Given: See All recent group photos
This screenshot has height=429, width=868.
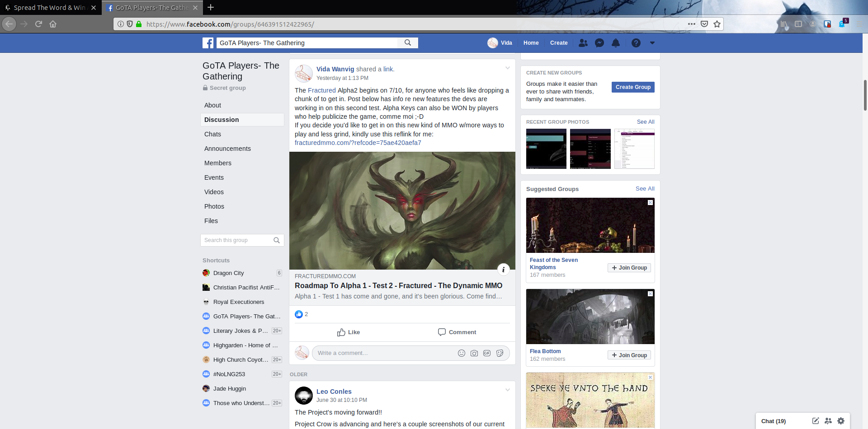Looking at the screenshot, I should tap(646, 122).
